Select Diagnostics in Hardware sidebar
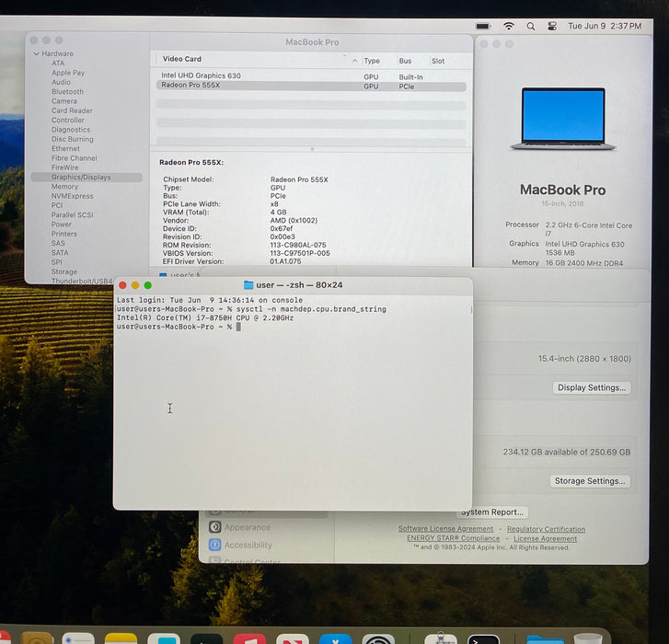This screenshot has height=644, width=669. 71,130
